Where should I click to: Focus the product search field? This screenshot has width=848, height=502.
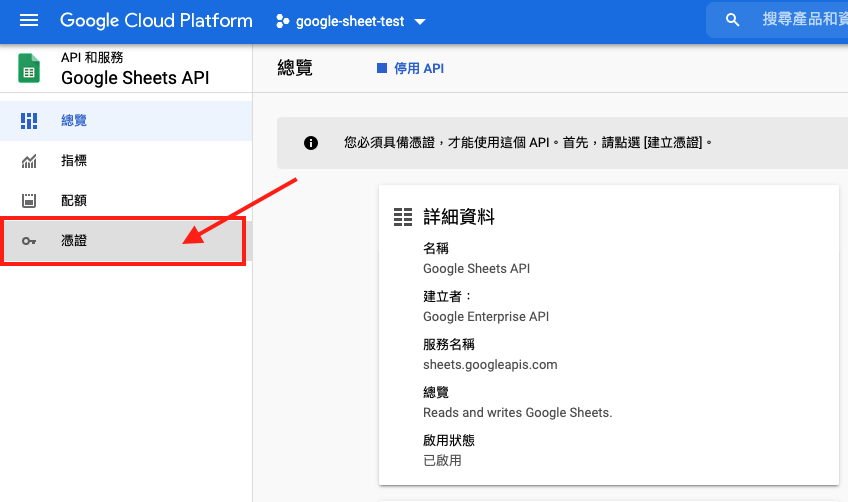[778, 20]
